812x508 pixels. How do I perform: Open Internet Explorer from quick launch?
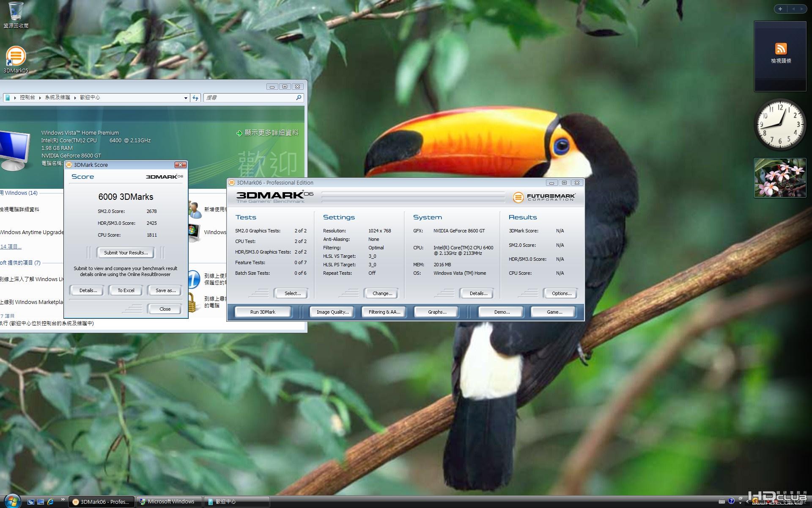pos(51,502)
